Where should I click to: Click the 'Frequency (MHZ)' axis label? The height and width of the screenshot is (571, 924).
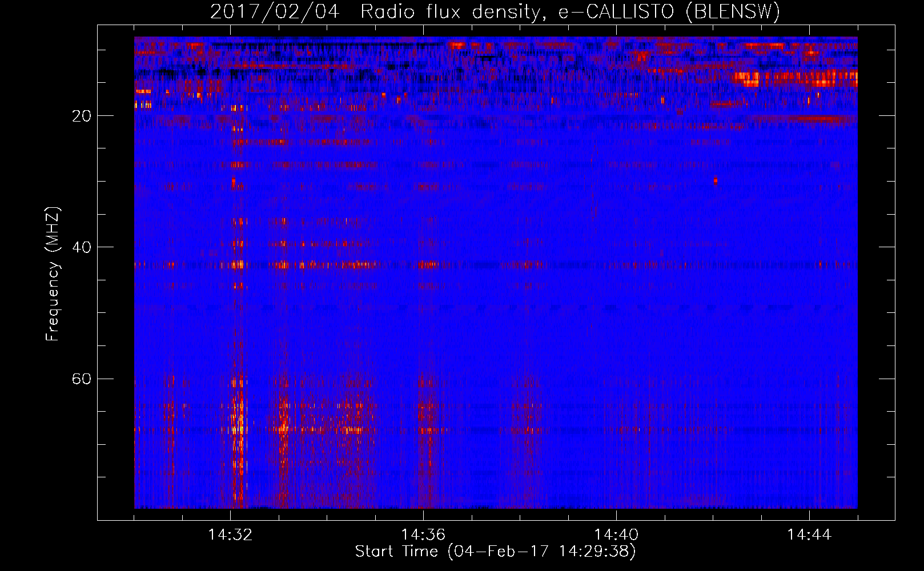pos(52,274)
